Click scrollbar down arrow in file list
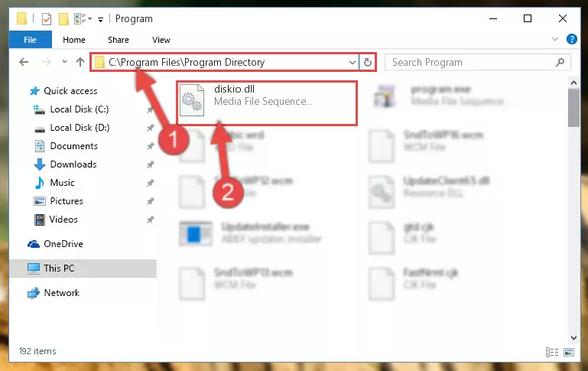 [x=573, y=337]
